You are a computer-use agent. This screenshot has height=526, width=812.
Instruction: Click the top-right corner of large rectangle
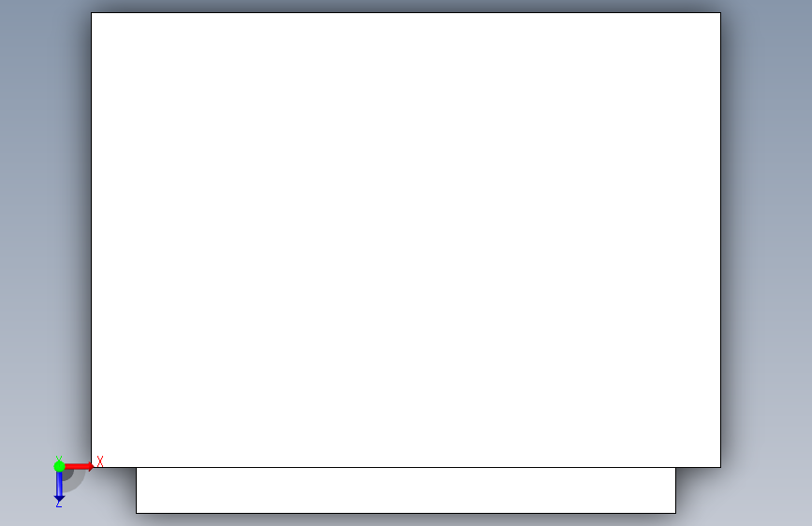coord(720,12)
